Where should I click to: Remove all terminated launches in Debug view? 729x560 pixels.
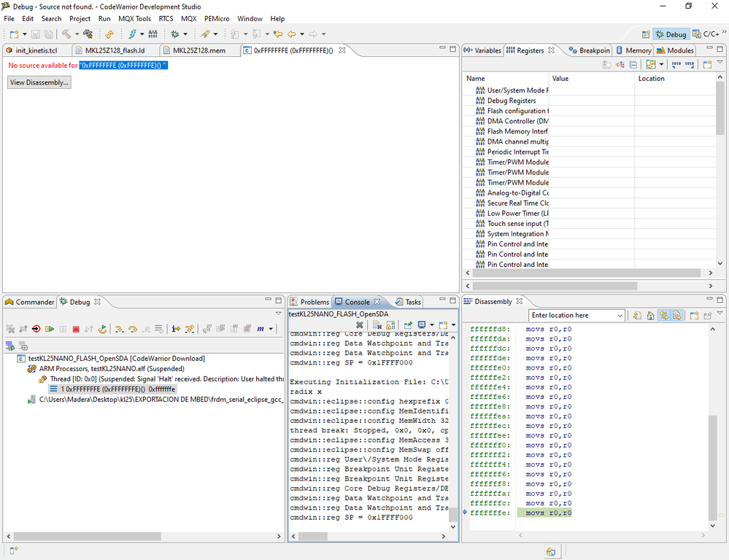10,330
